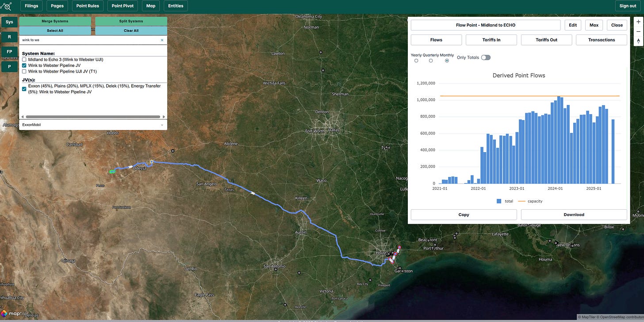Screen dimensions: 644x322
Task: Open the Sys side panel
Action: pos(9,22)
